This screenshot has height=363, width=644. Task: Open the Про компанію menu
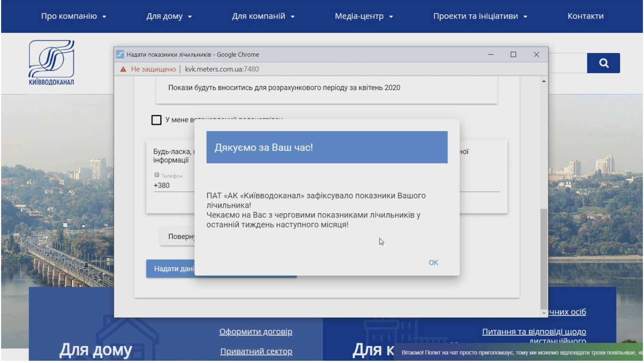73,16
